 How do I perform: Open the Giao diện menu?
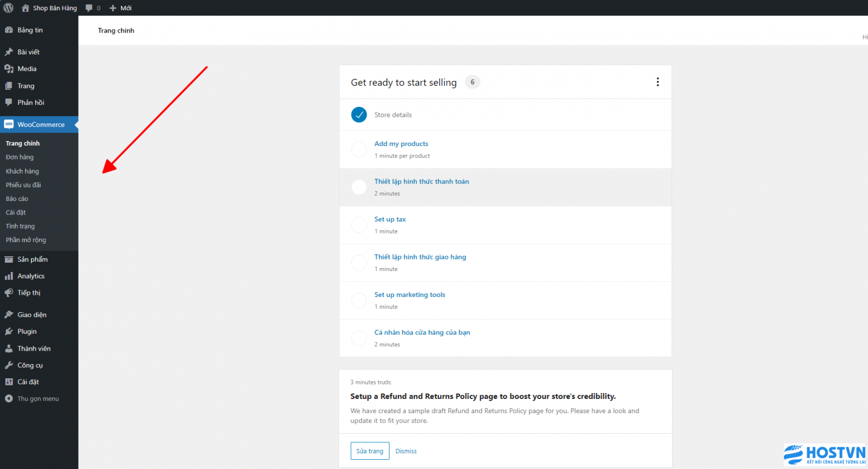(39, 315)
